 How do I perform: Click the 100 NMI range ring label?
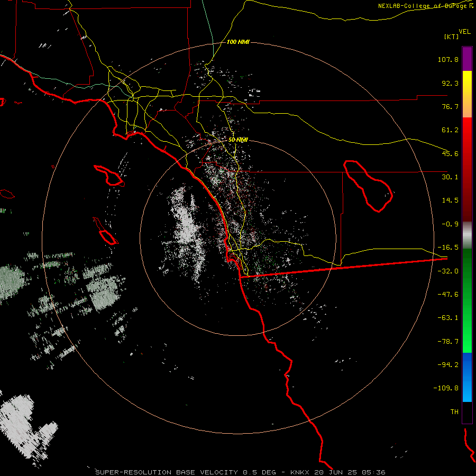pyautogui.click(x=238, y=42)
